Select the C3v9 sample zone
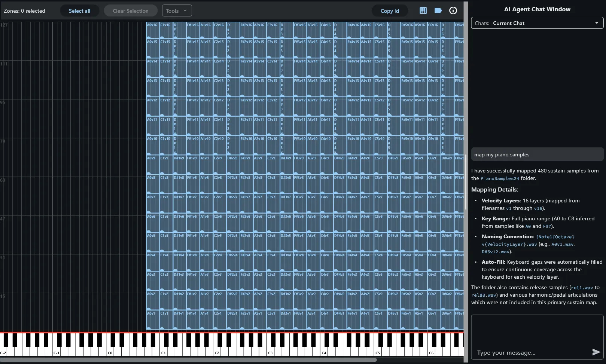606x364 pixels. (x=273, y=165)
